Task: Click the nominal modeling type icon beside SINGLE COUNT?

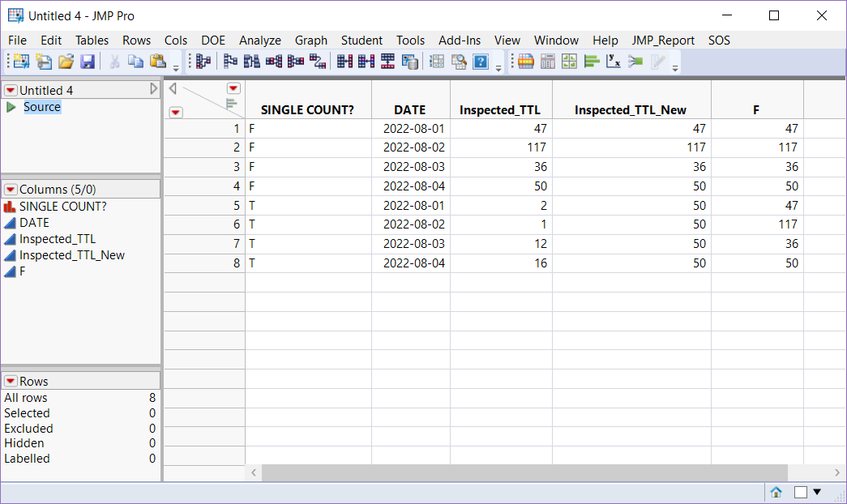Action: [x=10, y=206]
